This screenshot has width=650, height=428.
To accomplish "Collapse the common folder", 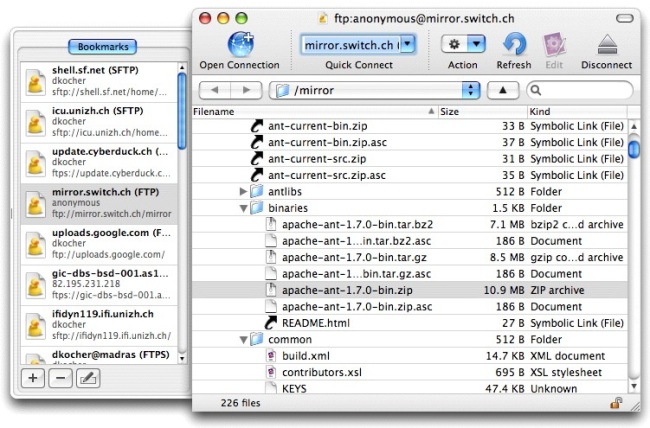I will click(x=244, y=340).
